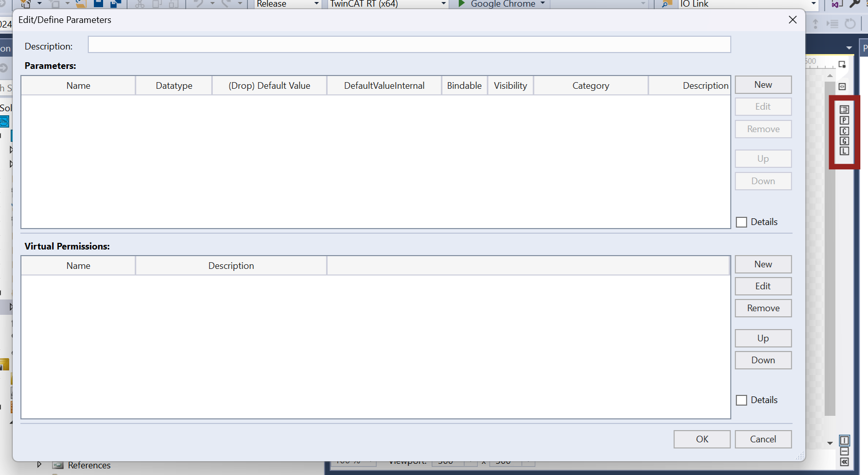Click Edit button in Virtual Permissions section
The image size is (868, 475).
coord(763,286)
